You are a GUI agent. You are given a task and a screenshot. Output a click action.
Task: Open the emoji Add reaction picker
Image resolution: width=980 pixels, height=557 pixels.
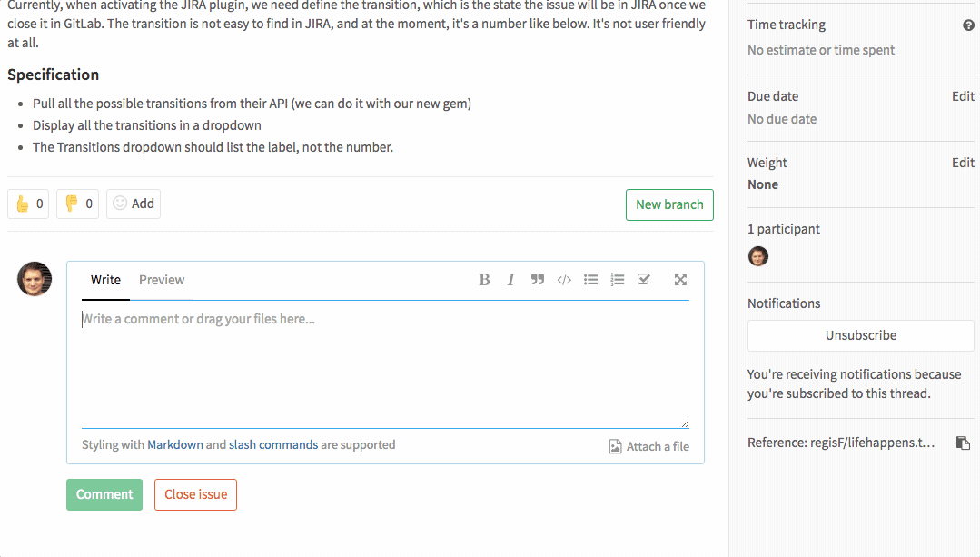(x=133, y=204)
